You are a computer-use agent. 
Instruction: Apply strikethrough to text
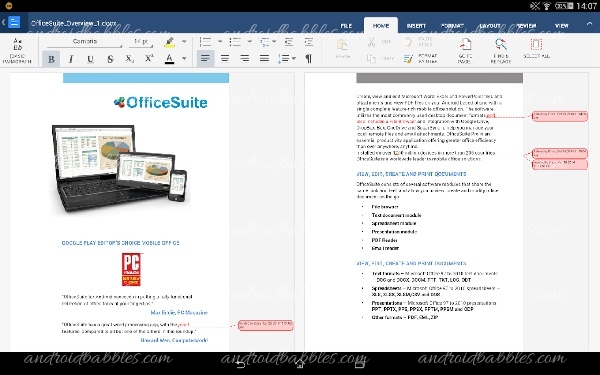pyautogui.click(x=110, y=59)
